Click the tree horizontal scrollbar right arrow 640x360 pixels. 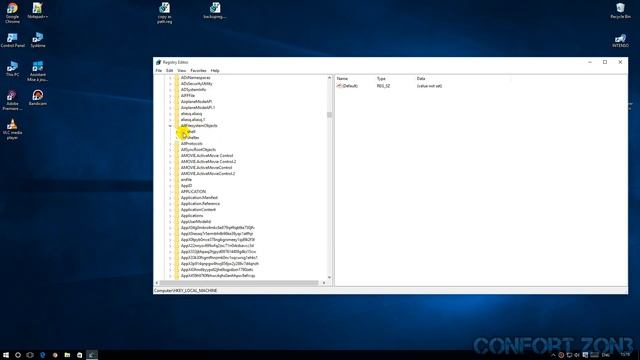click(x=324, y=283)
